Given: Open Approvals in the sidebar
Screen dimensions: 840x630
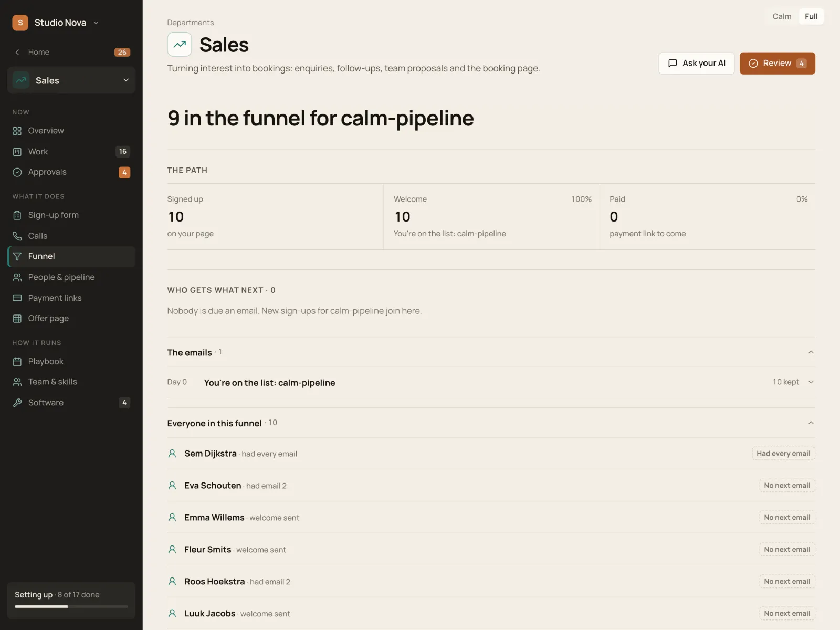Looking at the screenshot, I should coord(71,172).
